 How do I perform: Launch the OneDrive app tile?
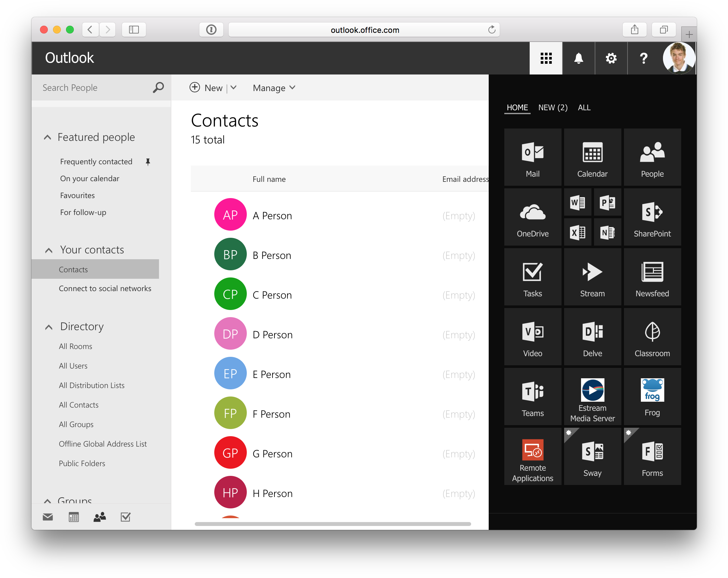[533, 217]
